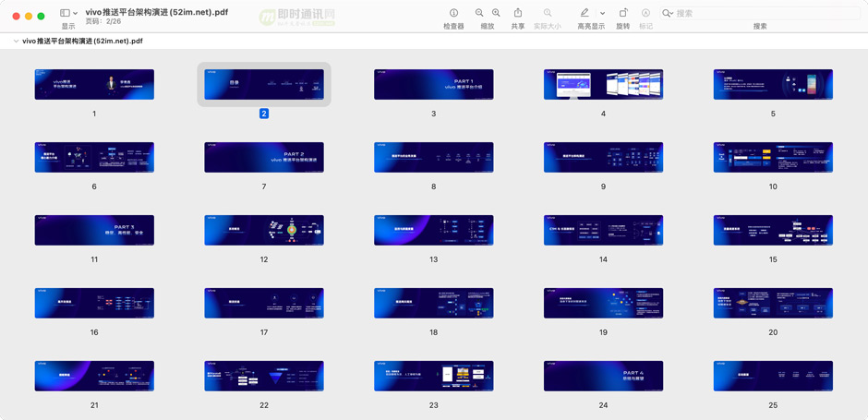Select page 14 thumbnail

click(x=603, y=230)
